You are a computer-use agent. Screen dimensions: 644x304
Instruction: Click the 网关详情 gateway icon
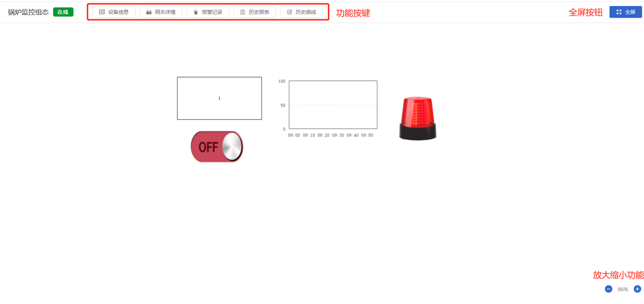coord(149,12)
